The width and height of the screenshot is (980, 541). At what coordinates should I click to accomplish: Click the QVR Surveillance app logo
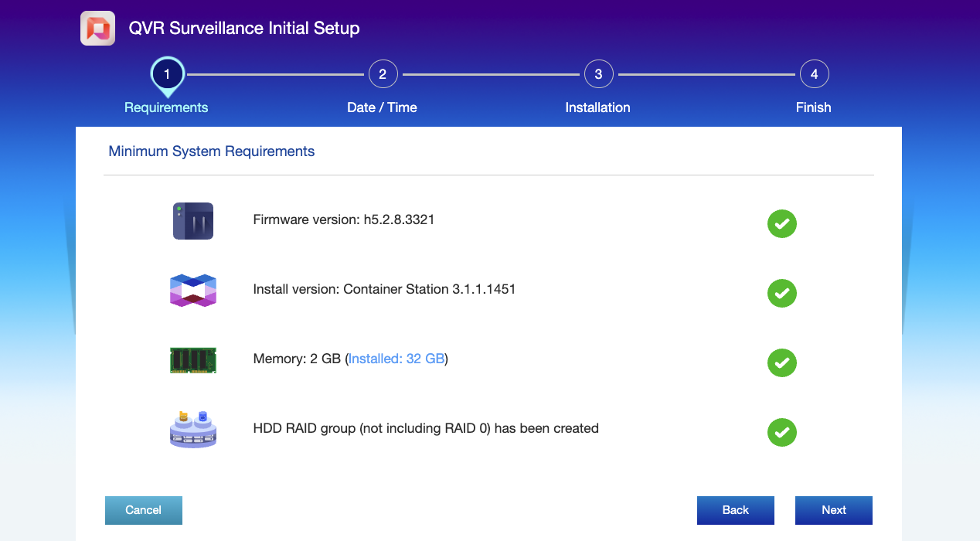[98, 29]
